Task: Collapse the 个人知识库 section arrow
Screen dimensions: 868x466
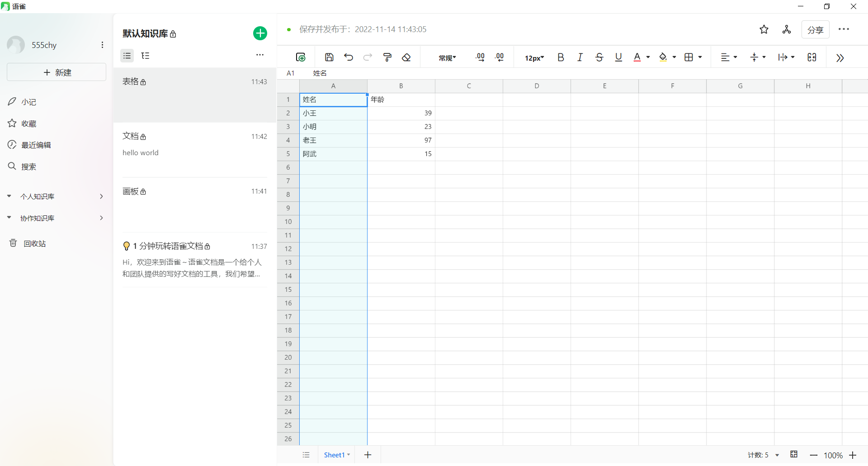Action: 9,196
